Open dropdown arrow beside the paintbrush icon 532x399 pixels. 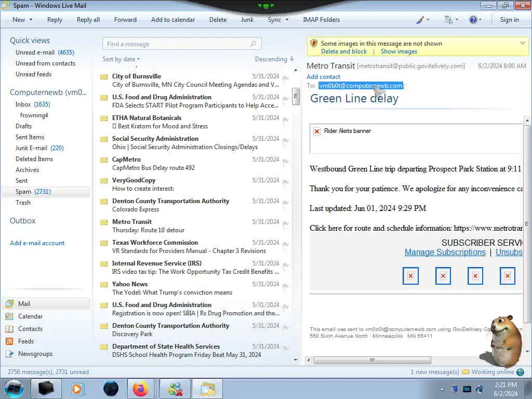[x=428, y=20]
